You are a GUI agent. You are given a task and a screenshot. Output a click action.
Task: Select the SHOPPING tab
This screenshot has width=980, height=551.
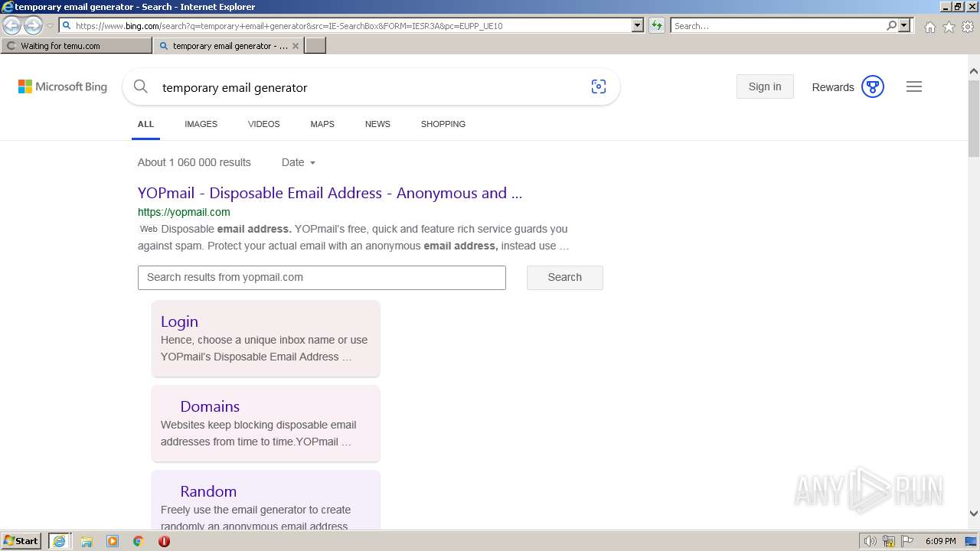point(443,124)
